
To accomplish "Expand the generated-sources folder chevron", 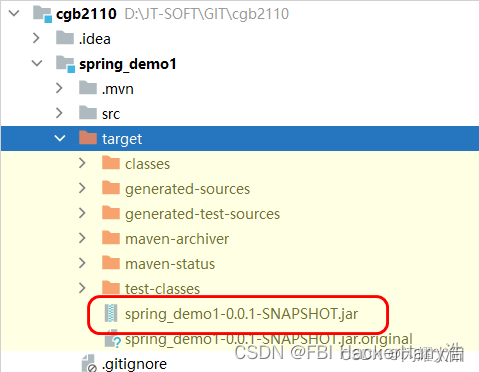I will [x=82, y=188].
